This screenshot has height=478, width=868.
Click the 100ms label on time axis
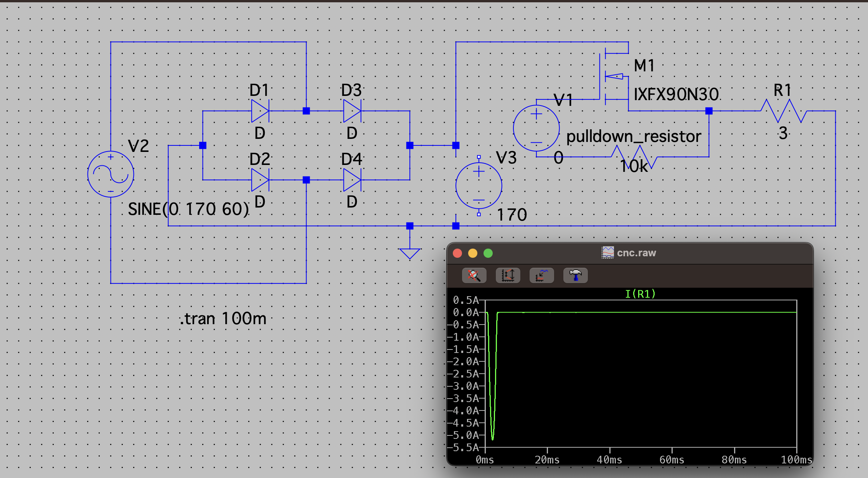[797, 460]
